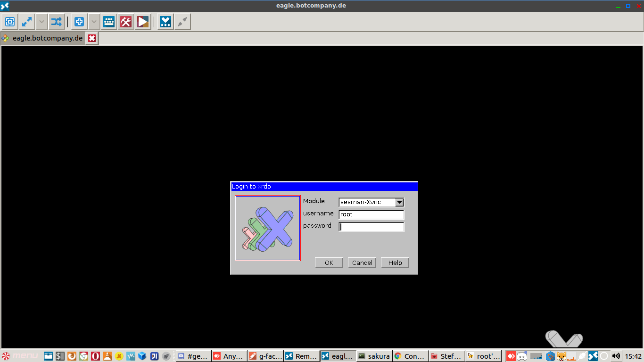This screenshot has height=362, width=644.
Task: Toggle the scaled mode plus icon
Action: pyautogui.click(x=79, y=22)
